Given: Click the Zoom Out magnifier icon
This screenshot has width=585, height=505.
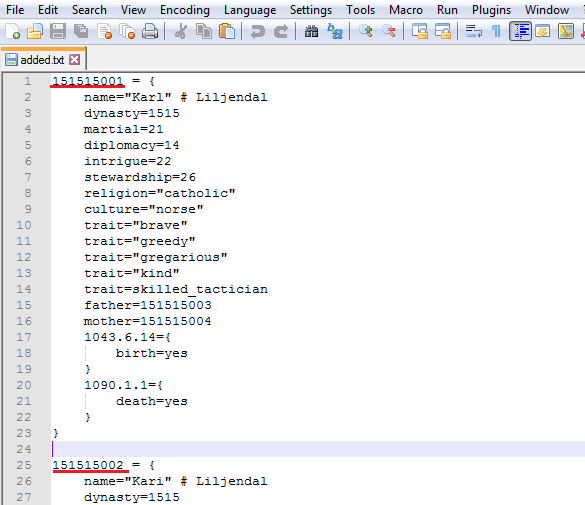Looking at the screenshot, I should (x=389, y=31).
